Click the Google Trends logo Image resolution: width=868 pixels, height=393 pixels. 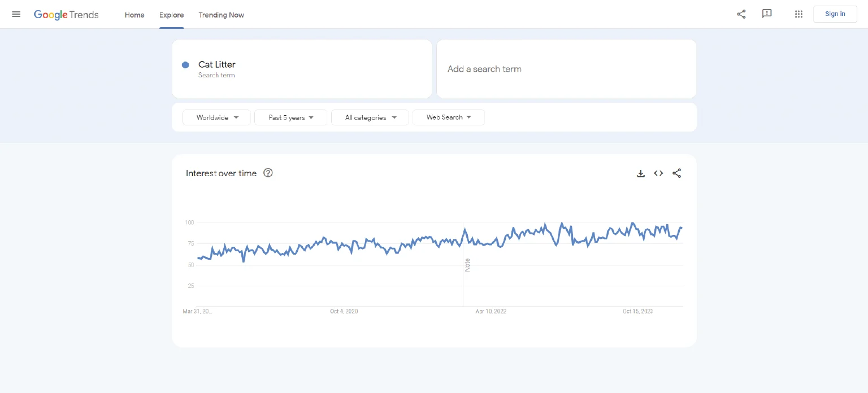[66, 15]
